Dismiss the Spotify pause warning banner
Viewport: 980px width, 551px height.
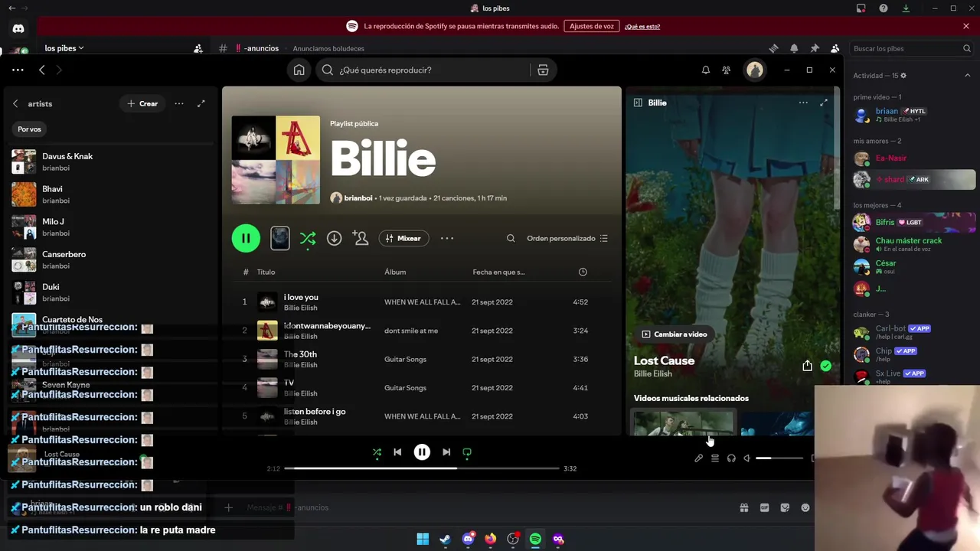(x=966, y=26)
